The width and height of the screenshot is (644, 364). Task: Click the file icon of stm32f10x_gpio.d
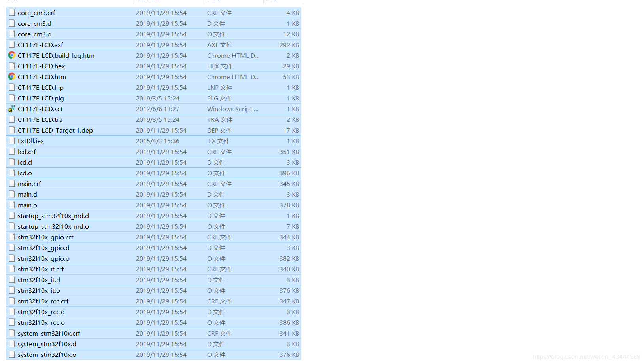pyautogui.click(x=12, y=248)
